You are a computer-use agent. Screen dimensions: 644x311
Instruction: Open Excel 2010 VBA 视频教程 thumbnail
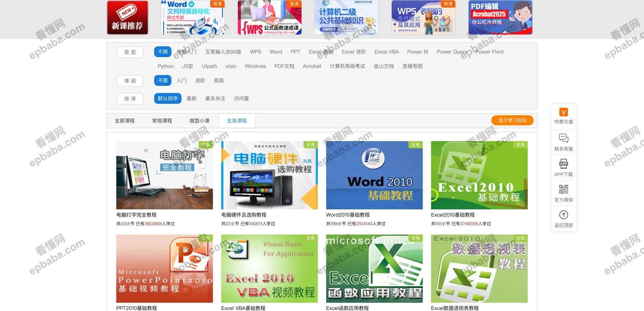click(x=270, y=269)
